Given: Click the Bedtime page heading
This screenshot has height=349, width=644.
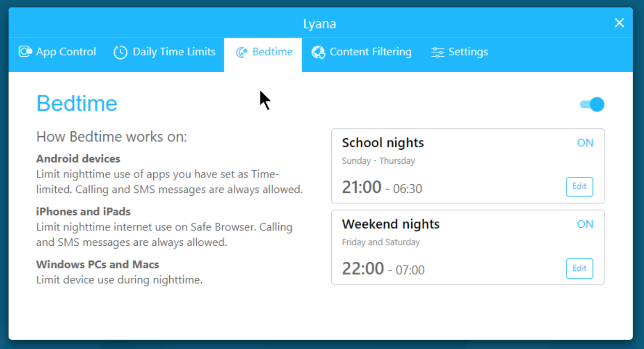Looking at the screenshot, I should click(77, 103).
